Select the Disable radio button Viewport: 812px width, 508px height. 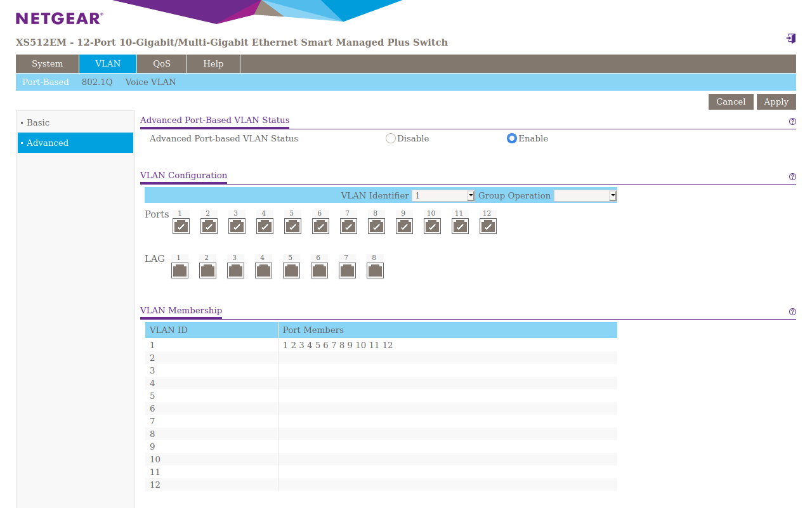(391, 138)
